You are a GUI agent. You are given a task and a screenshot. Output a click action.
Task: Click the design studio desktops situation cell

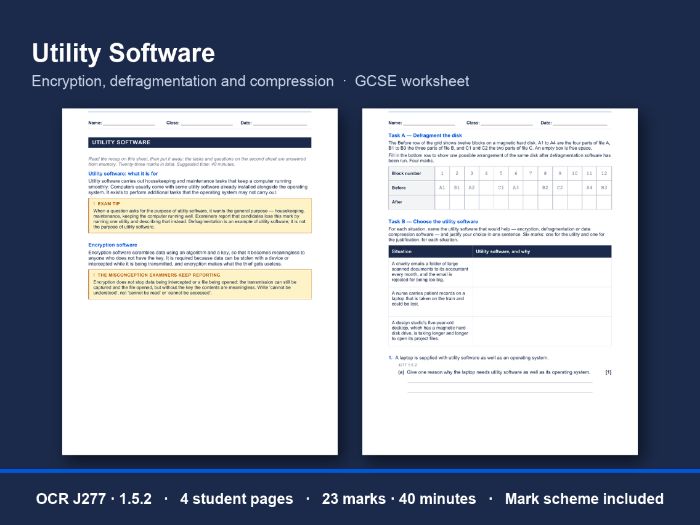430,331
